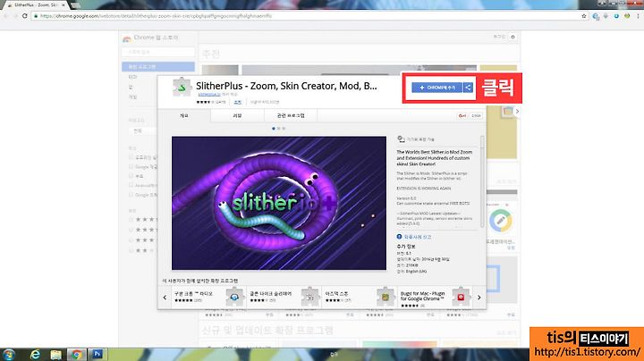
Task: Select the third screenshot carousel dot
Action: point(284,129)
